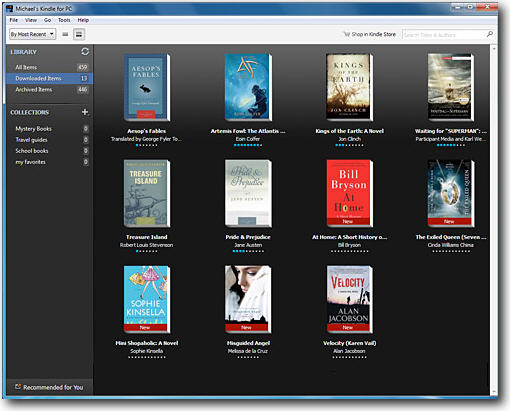Click Treasure Island title text

(x=147, y=237)
